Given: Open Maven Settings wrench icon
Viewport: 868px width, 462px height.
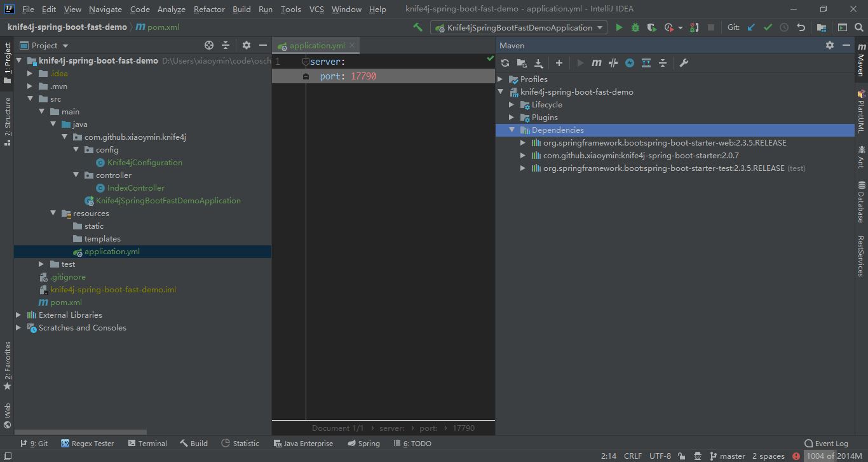Looking at the screenshot, I should [x=684, y=63].
